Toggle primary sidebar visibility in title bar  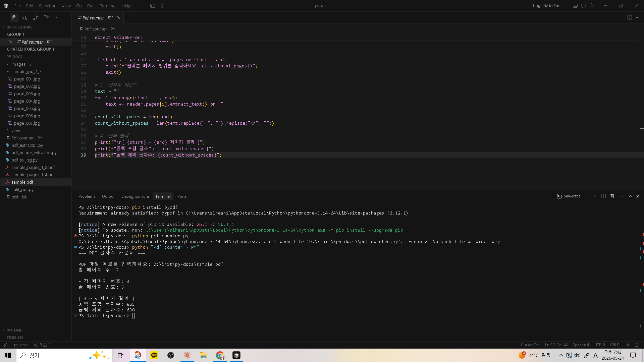pyautogui.click(x=153, y=6)
